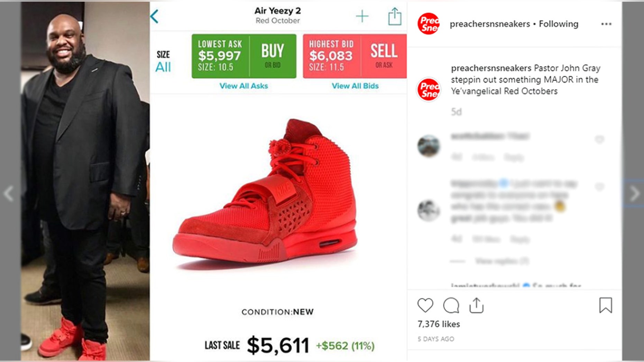
Task: Go back with StockX left chevron
Action: pos(155,16)
